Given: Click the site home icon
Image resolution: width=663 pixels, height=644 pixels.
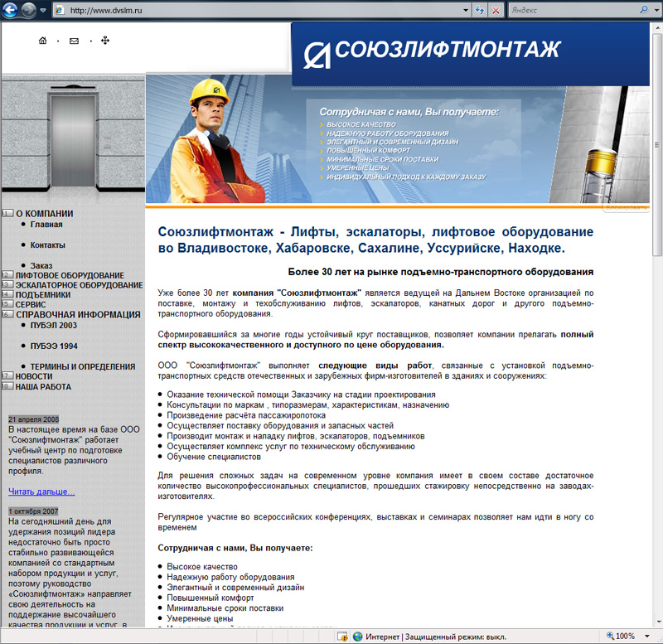Looking at the screenshot, I should tap(43, 41).
